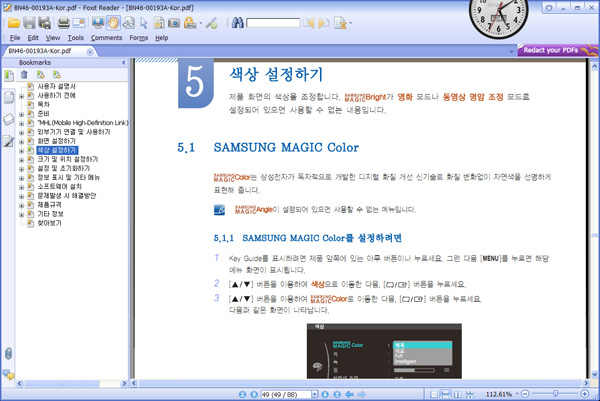Open the View menu

click(53, 37)
